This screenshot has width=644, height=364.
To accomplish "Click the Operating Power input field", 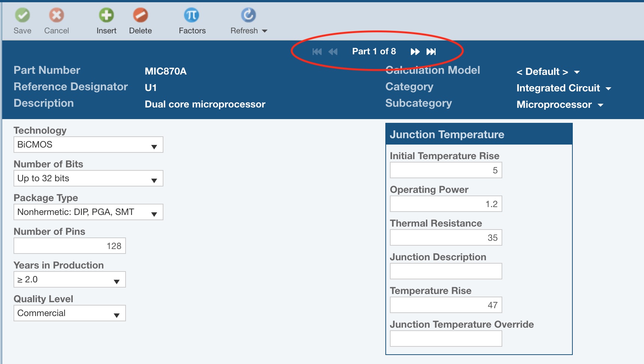I will click(x=446, y=204).
